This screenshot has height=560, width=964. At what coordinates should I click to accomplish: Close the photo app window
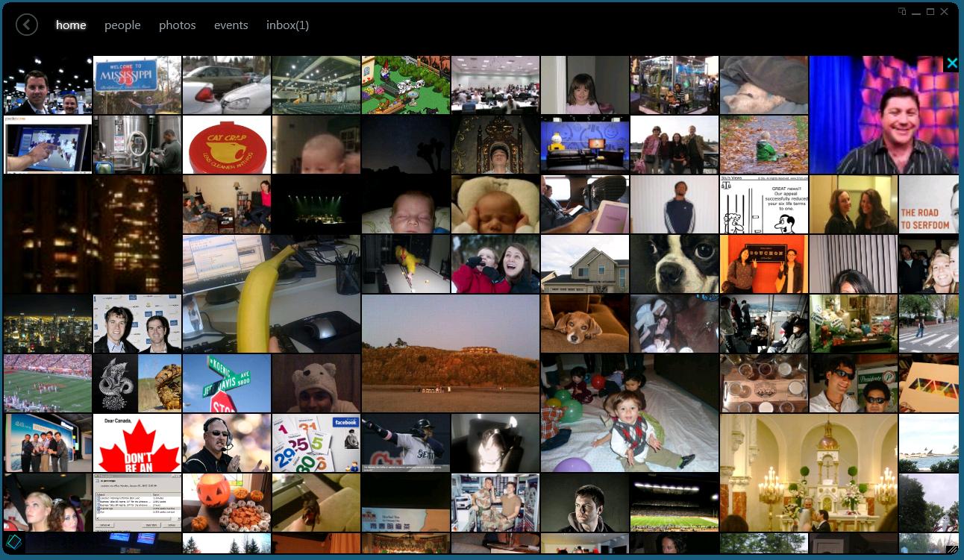click(x=945, y=12)
